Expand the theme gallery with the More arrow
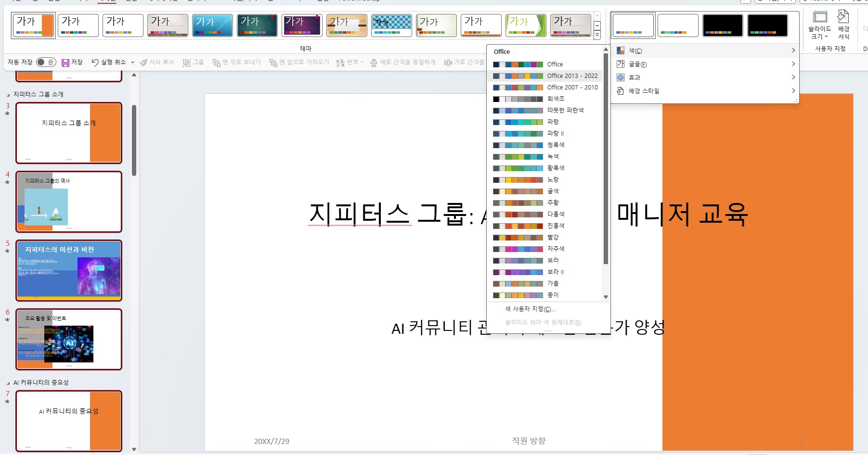 pyautogui.click(x=597, y=36)
